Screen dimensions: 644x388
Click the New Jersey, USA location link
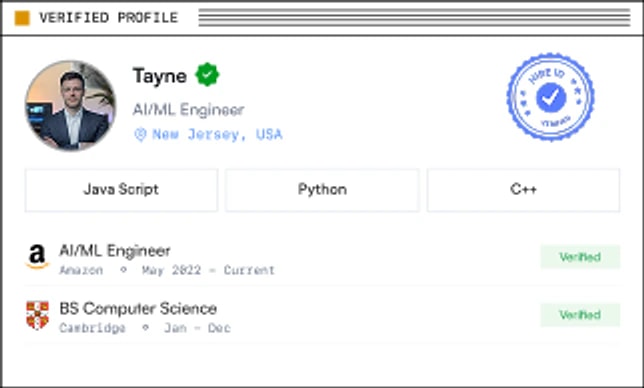click(x=217, y=135)
